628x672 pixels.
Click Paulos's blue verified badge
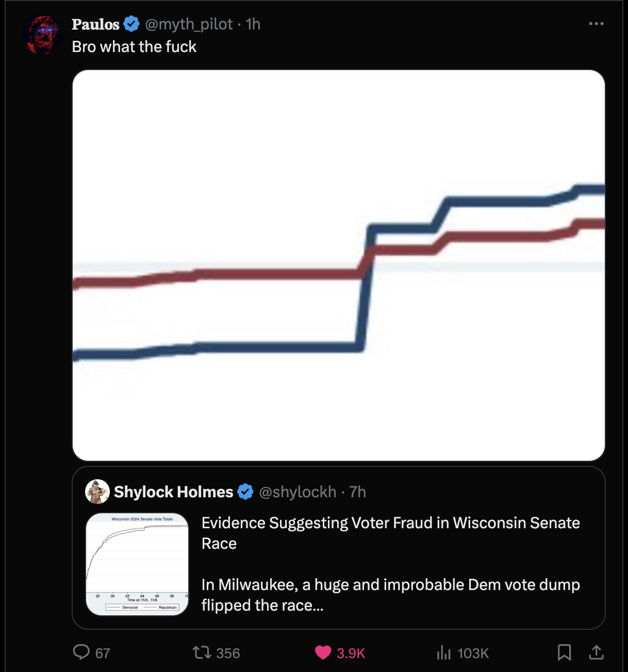pyautogui.click(x=132, y=24)
